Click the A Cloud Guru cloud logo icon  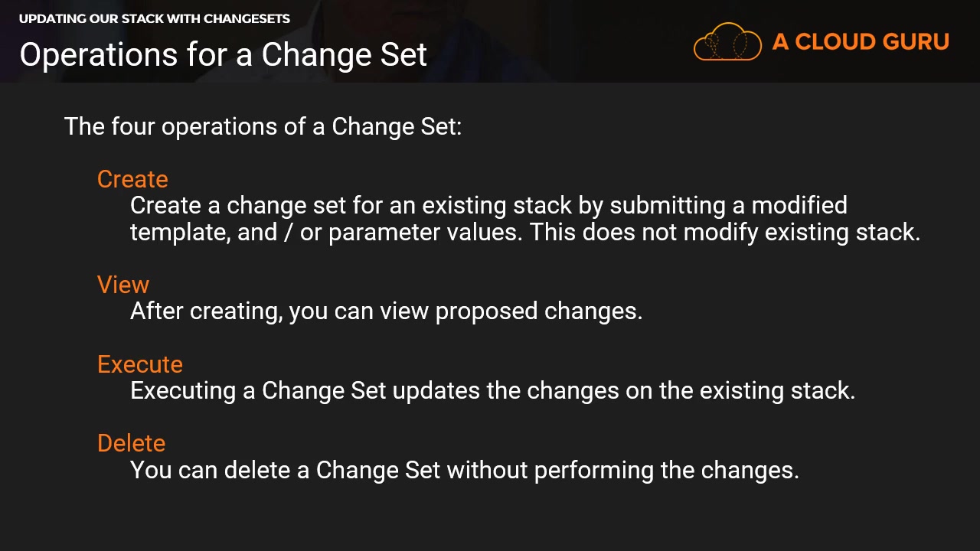click(x=727, y=41)
